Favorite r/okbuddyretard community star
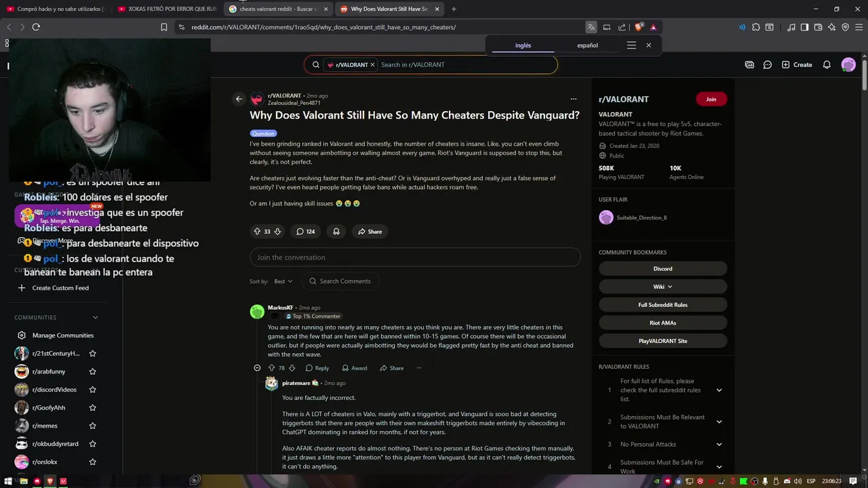 (93, 444)
